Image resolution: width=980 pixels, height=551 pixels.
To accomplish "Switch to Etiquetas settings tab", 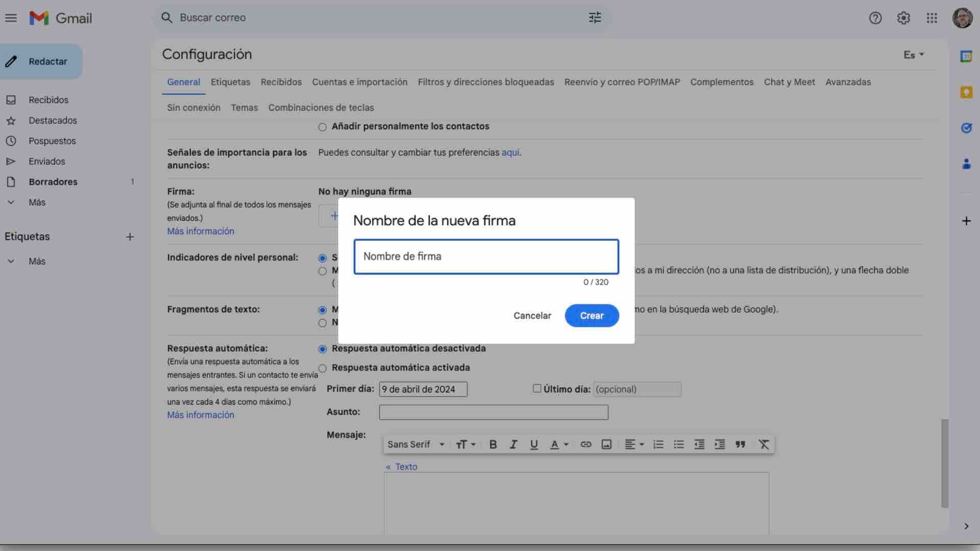I will point(230,82).
